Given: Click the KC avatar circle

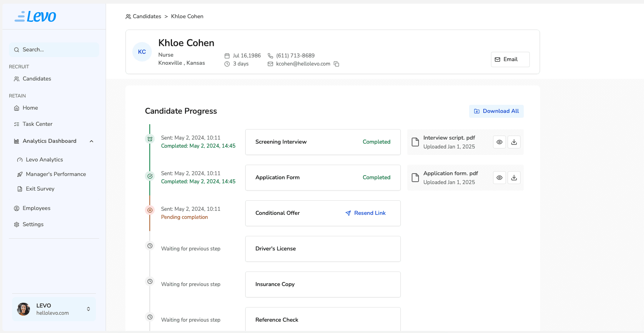Looking at the screenshot, I should tap(142, 52).
